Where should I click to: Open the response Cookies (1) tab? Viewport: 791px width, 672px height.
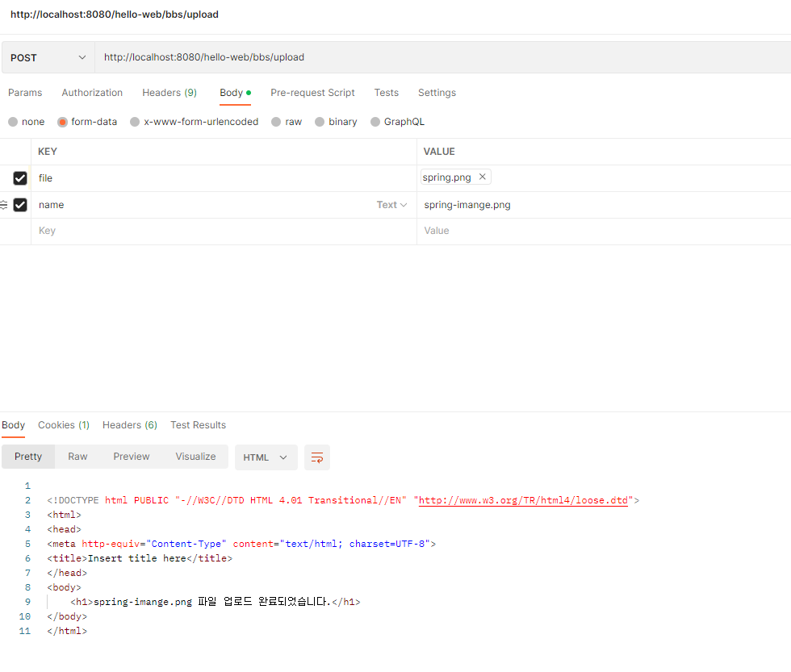click(x=64, y=425)
